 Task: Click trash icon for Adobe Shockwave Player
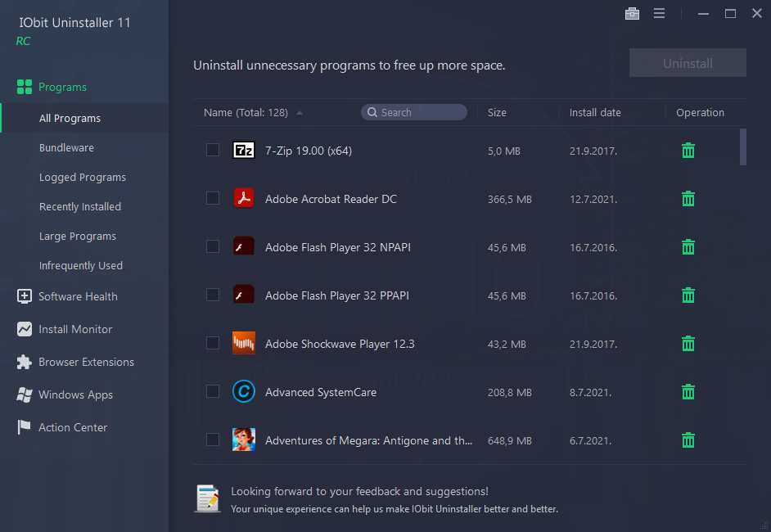[688, 343]
